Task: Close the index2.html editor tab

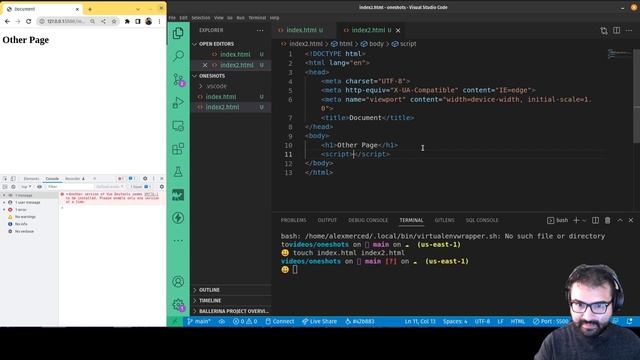Action: 398,30
